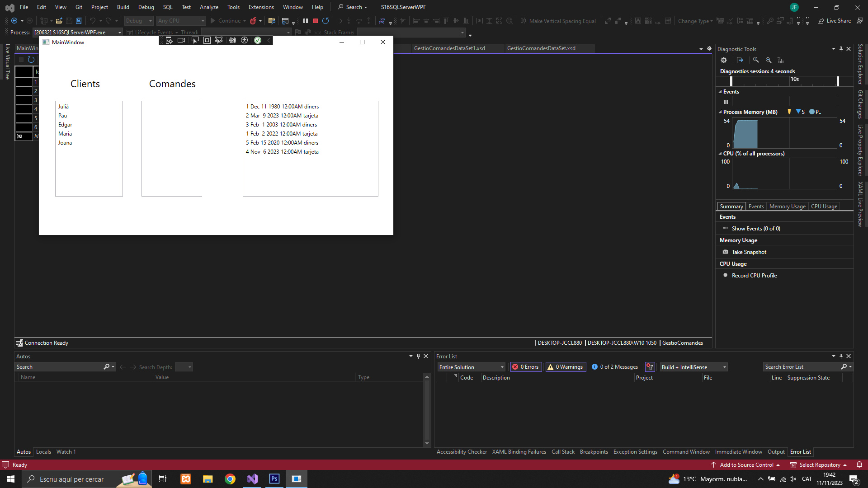
Task: Click the Take Snapshot camera icon
Action: (x=726, y=252)
